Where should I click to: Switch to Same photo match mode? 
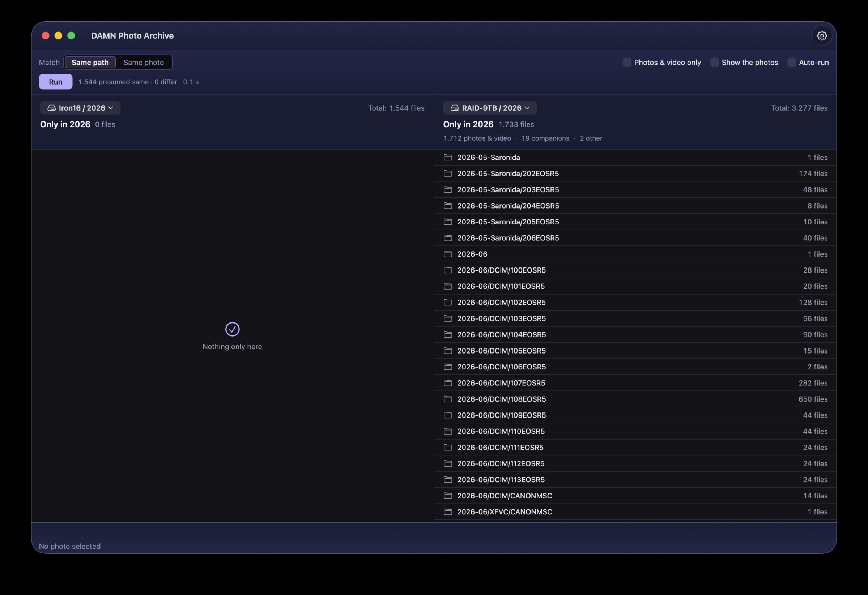(x=144, y=62)
